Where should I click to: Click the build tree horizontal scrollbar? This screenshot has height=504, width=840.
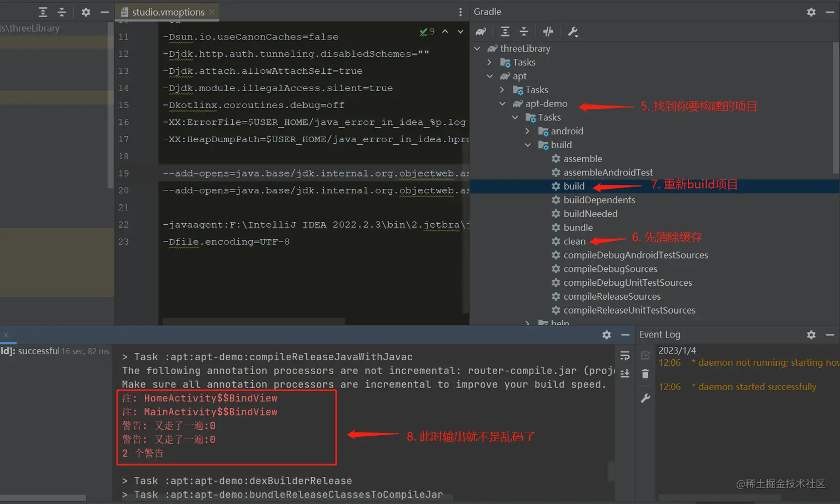[43, 497]
